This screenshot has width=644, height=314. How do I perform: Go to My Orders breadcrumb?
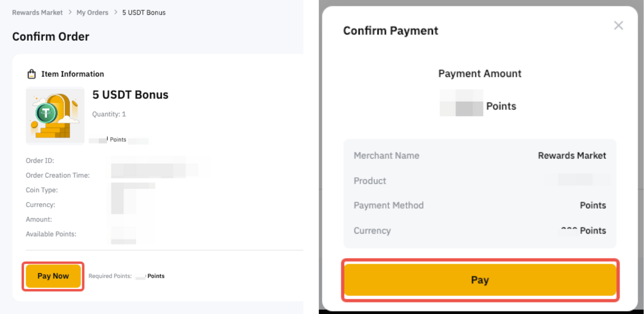click(92, 13)
